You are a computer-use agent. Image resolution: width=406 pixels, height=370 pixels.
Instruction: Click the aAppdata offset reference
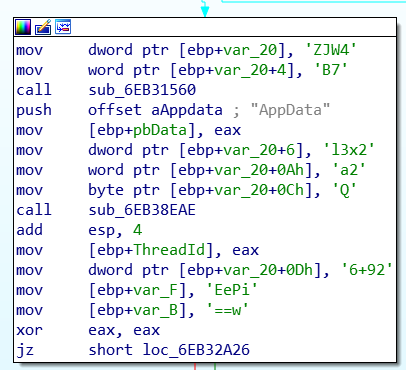pyautogui.click(x=187, y=110)
